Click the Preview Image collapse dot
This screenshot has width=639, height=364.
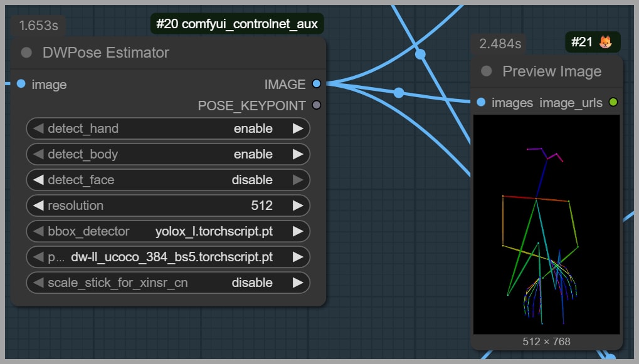click(x=486, y=71)
